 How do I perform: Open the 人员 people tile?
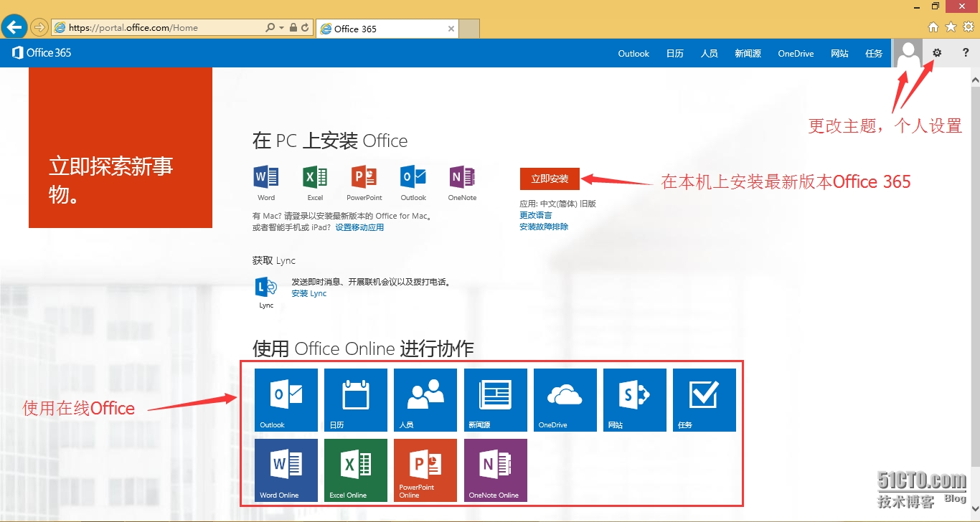425,399
